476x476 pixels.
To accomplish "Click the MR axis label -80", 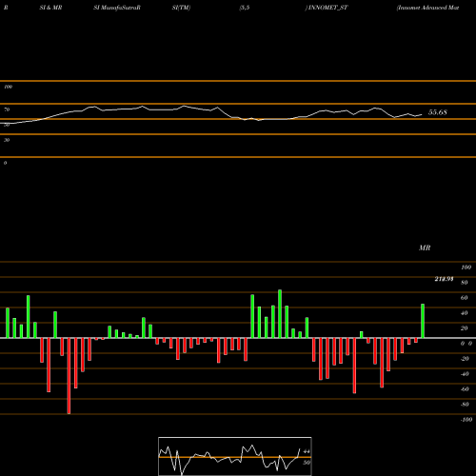I will [465, 405].
